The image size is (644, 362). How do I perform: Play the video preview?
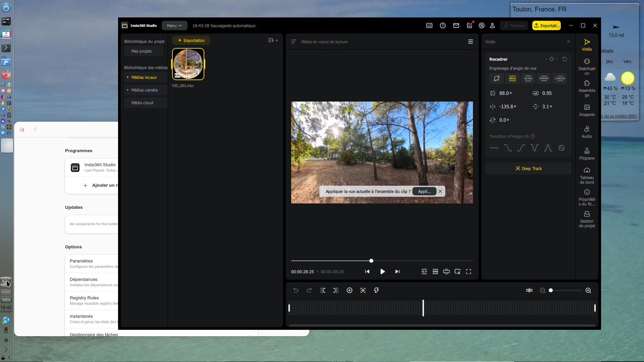click(x=382, y=271)
